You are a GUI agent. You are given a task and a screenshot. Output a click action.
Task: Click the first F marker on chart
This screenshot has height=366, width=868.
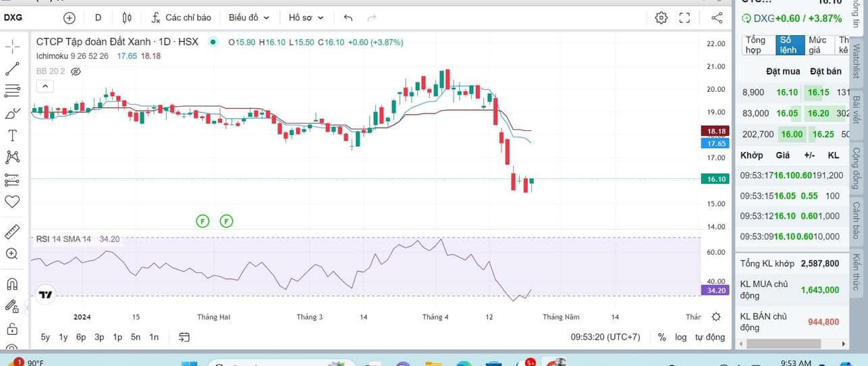[202, 221]
